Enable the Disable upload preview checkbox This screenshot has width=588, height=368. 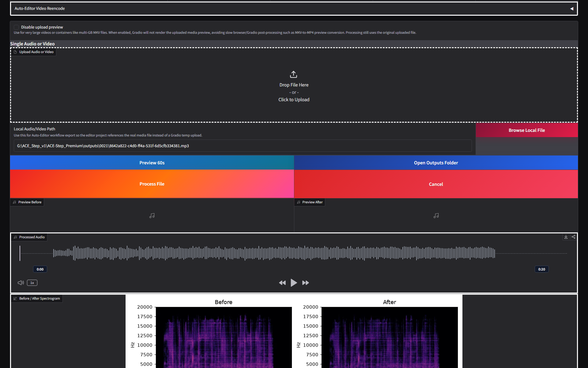[x=16, y=27]
